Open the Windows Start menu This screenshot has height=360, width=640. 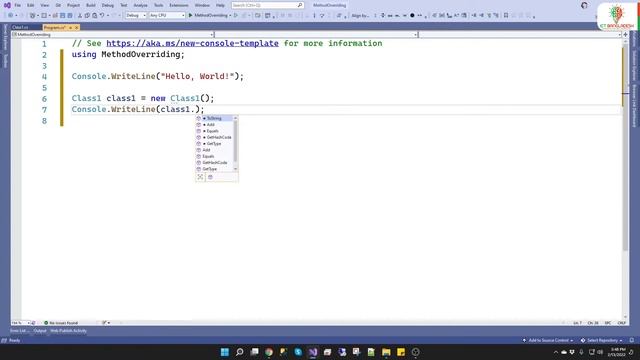(225, 352)
